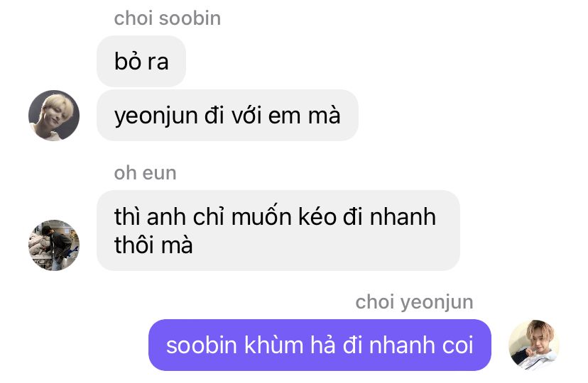
Task: Click the 'oh eun' sender name
Action: coord(145,173)
